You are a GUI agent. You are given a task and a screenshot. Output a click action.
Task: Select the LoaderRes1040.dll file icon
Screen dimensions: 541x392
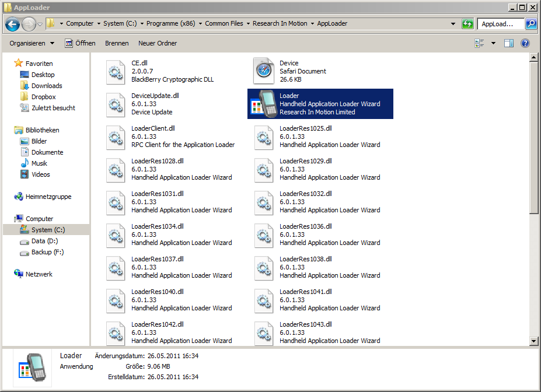click(x=116, y=301)
